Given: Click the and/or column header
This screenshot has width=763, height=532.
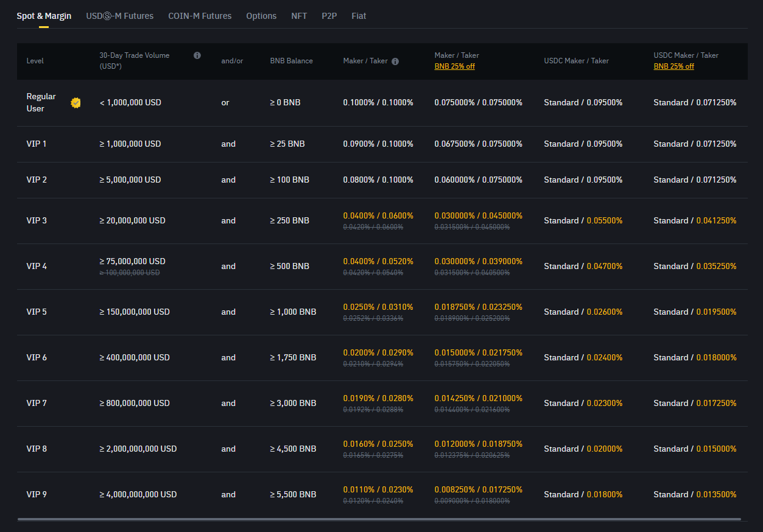Looking at the screenshot, I should click(232, 61).
